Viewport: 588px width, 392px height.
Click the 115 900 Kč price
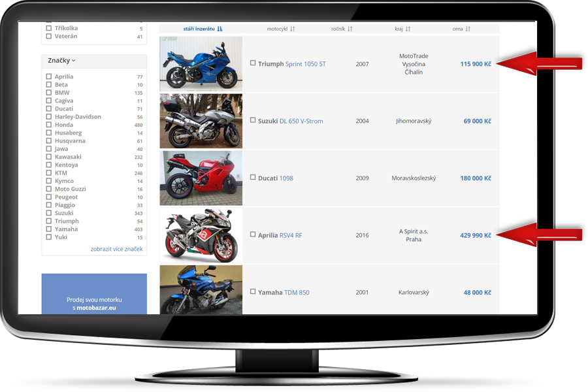click(x=476, y=64)
